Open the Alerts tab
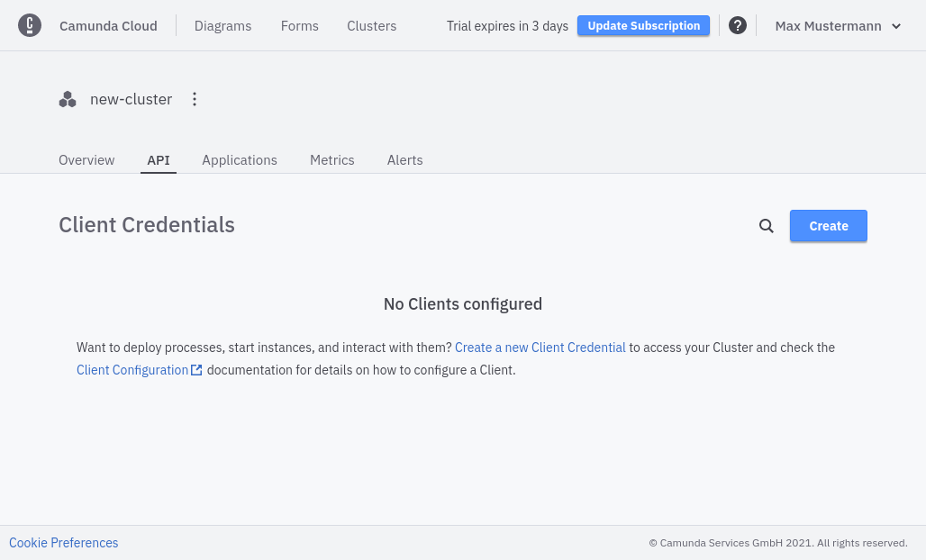This screenshot has width=926, height=560. [404, 160]
